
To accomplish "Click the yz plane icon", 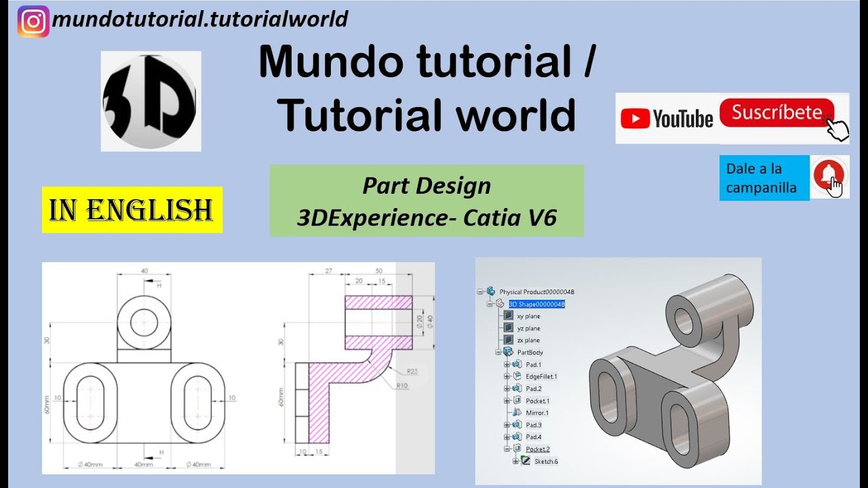I will click(509, 328).
